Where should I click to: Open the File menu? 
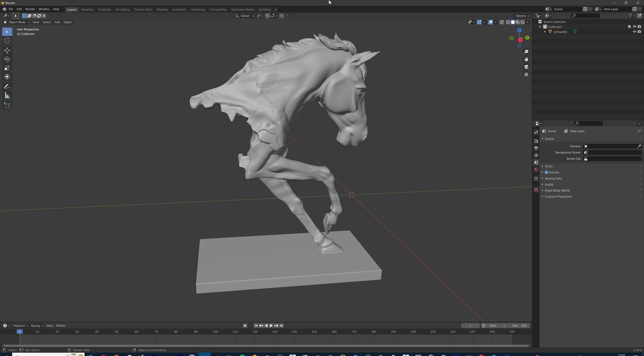pos(11,9)
